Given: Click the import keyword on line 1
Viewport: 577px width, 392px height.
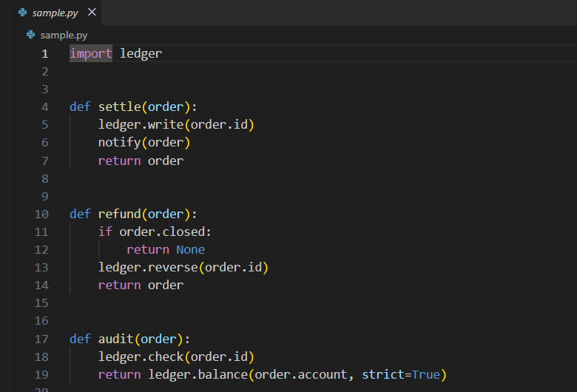Looking at the screenshot, I should tap(91, 53).
